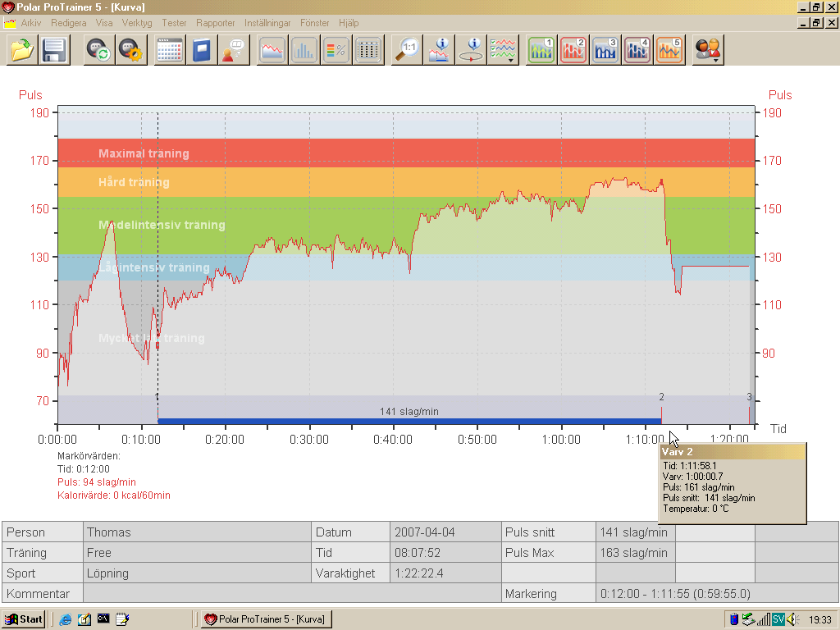Click the Varaktighet value 1:22:22.4
The height and width of the screenshot is (630, 840).
pos(445,573)
